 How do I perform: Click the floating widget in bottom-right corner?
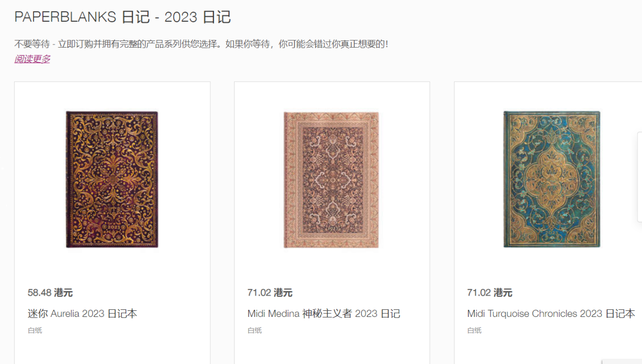point(622,361)
